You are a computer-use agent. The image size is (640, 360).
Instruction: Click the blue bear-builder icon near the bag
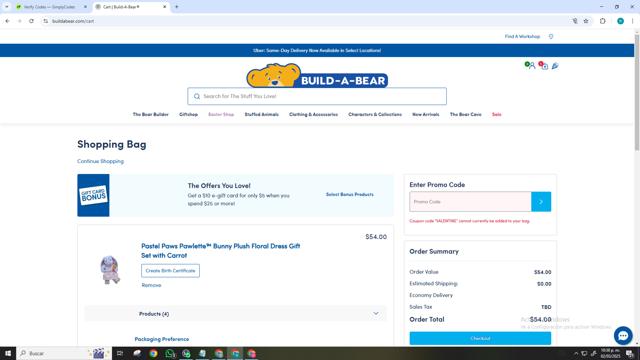tap(555, 66)
